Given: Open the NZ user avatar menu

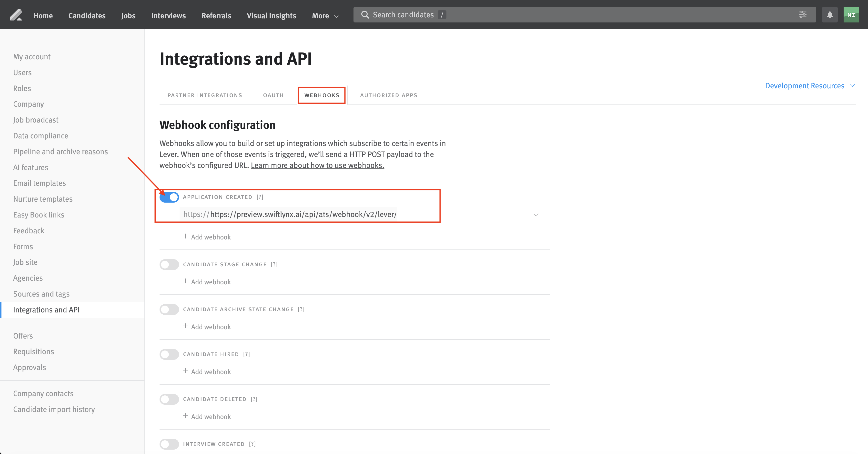Looking at the screenshot, I should (x=851, y=14).
